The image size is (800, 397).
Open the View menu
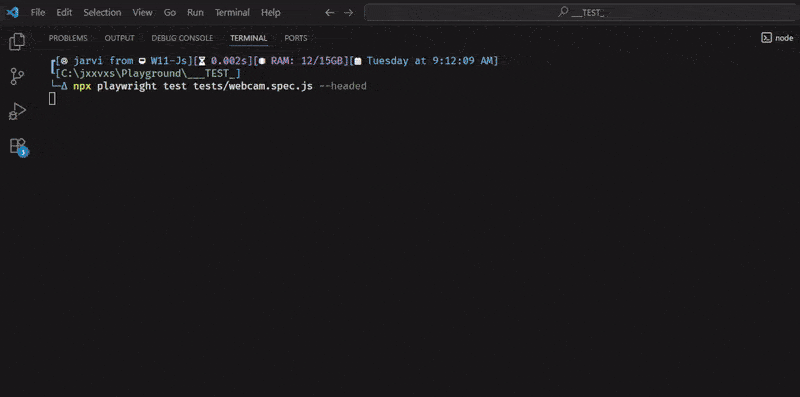click(142, 13)
